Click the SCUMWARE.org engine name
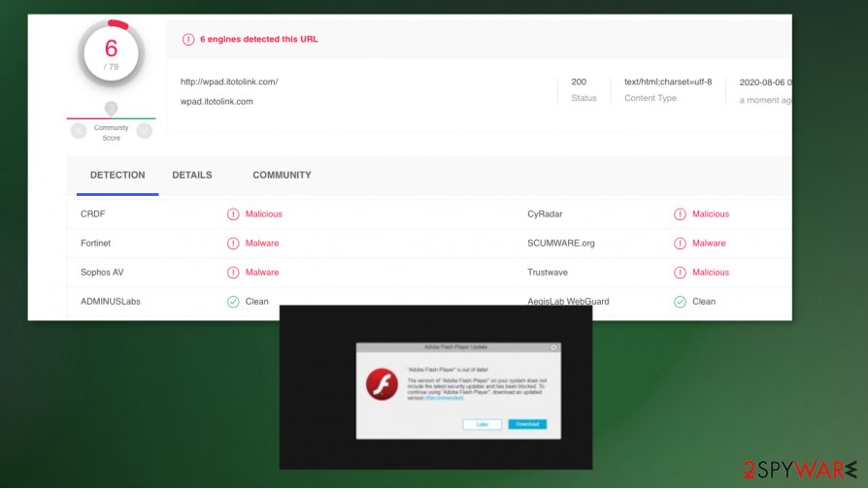868x489 pixels. point(561,244)
